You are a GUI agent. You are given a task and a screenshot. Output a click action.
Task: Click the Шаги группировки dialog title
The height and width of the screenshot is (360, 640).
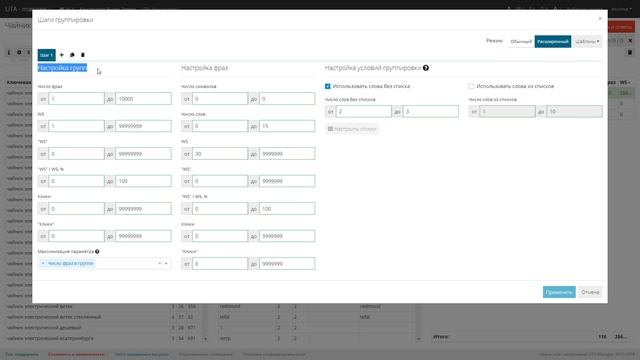[x=65, y=20]
